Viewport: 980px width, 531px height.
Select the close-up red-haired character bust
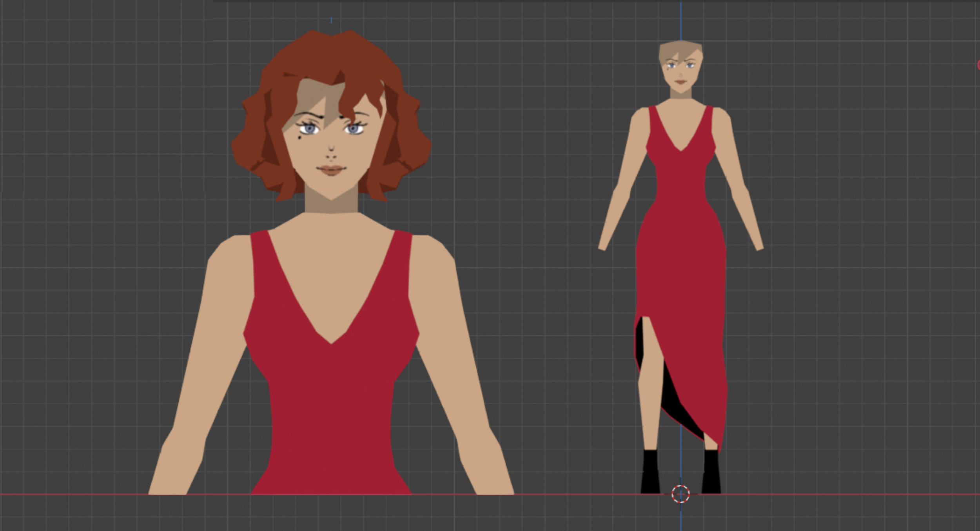(331, 262)
